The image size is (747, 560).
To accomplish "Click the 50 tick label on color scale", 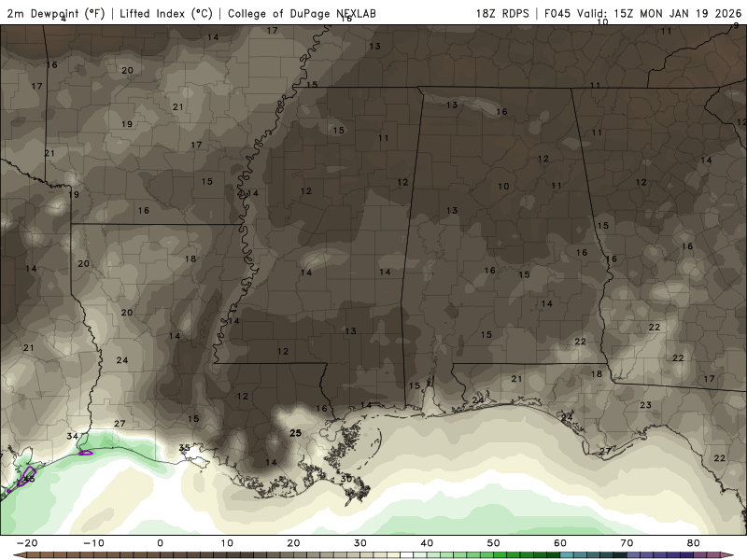I will tap(494, 543).
